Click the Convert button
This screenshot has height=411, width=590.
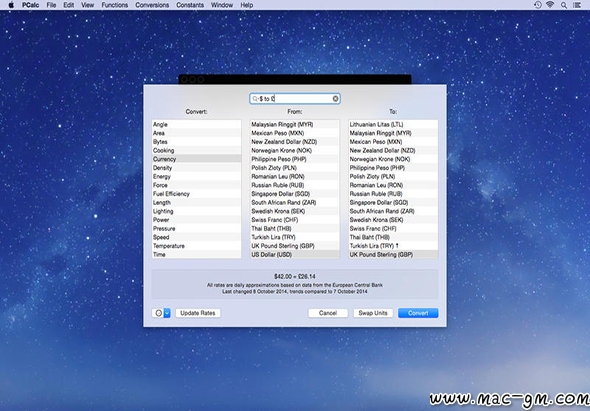(418, 313)
